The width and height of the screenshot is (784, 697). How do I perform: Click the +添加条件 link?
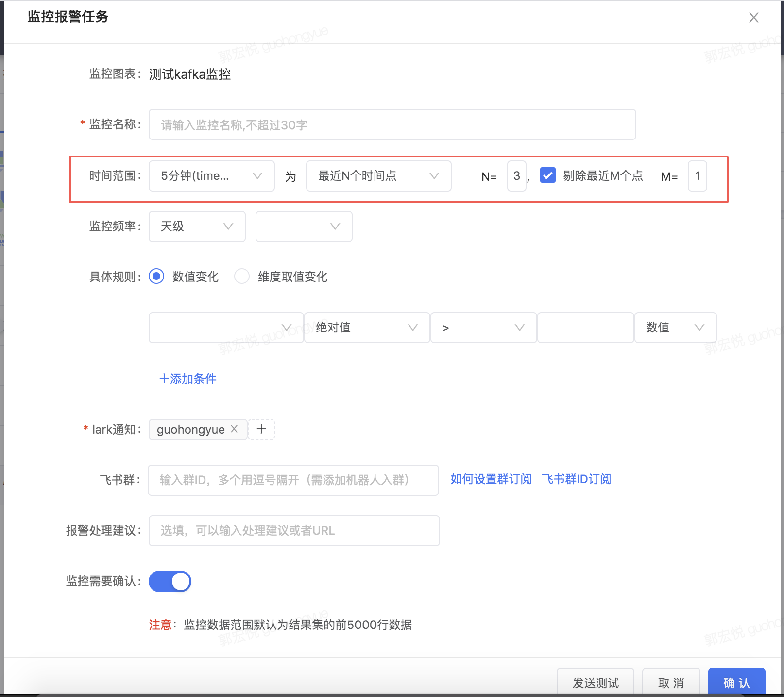pyautogui.click(x=188, y=379)
